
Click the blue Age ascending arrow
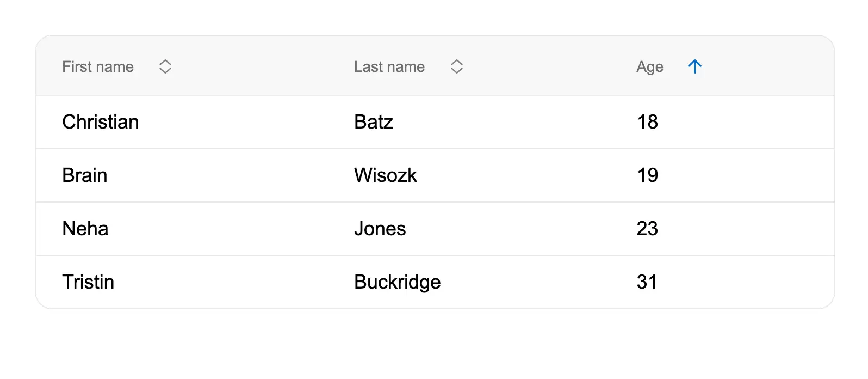(695, 66)
